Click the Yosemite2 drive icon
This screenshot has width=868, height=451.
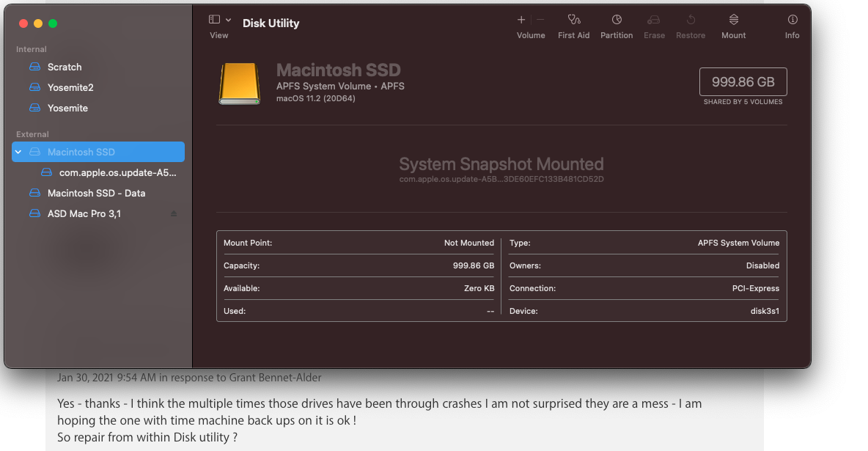[x=35, y=87]
